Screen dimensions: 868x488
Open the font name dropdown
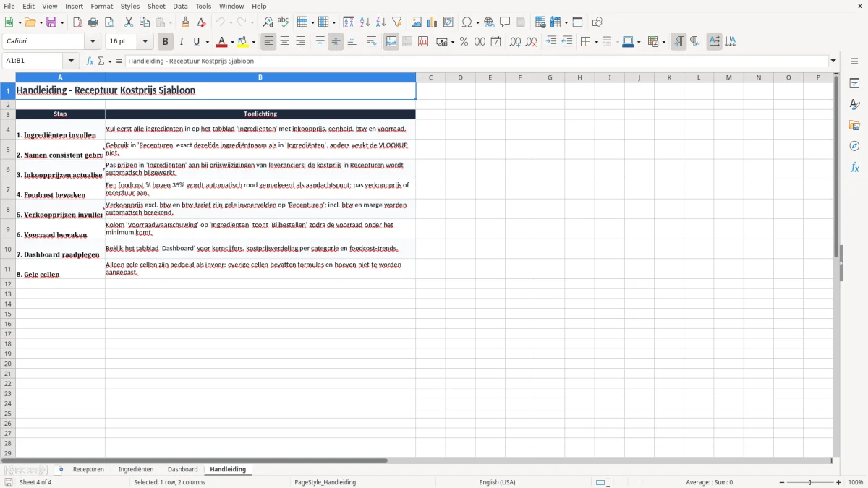tap(93, 42)
